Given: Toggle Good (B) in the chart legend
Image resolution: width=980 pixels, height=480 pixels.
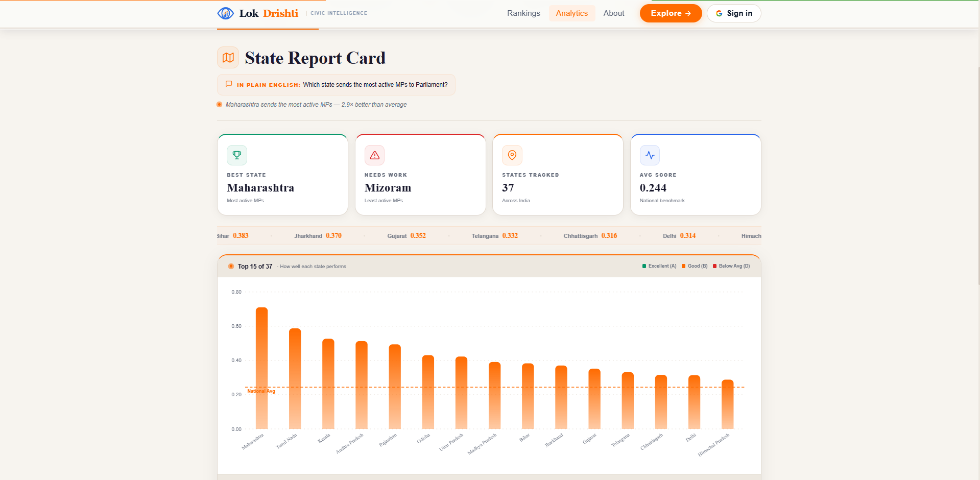Looking at the screenshot, I should 695,266.
